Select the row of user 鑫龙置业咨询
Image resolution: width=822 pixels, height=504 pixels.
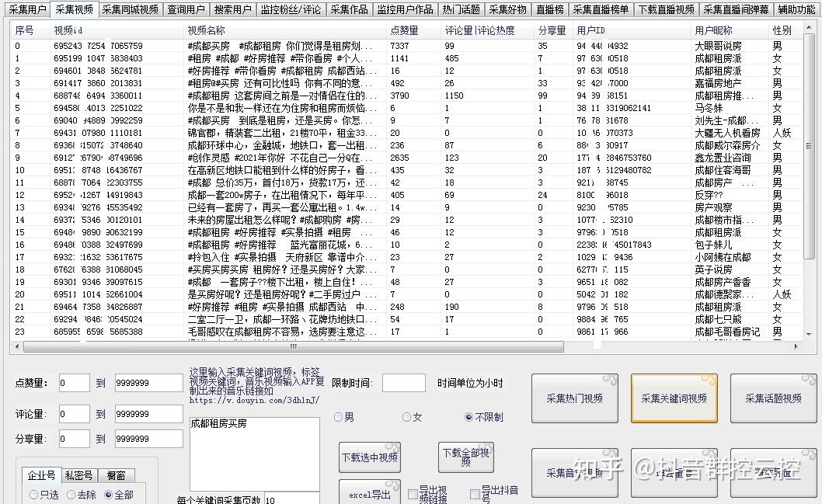[407, 158]
